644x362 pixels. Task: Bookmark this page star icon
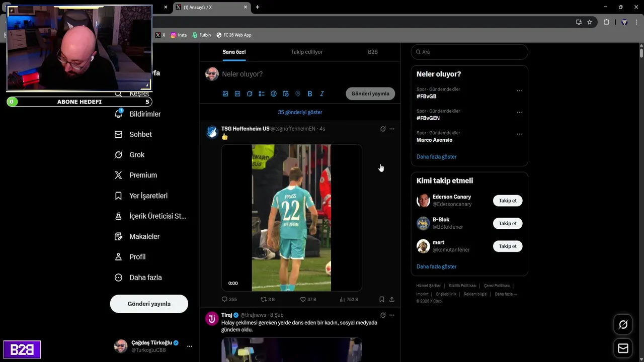(590, 22)
